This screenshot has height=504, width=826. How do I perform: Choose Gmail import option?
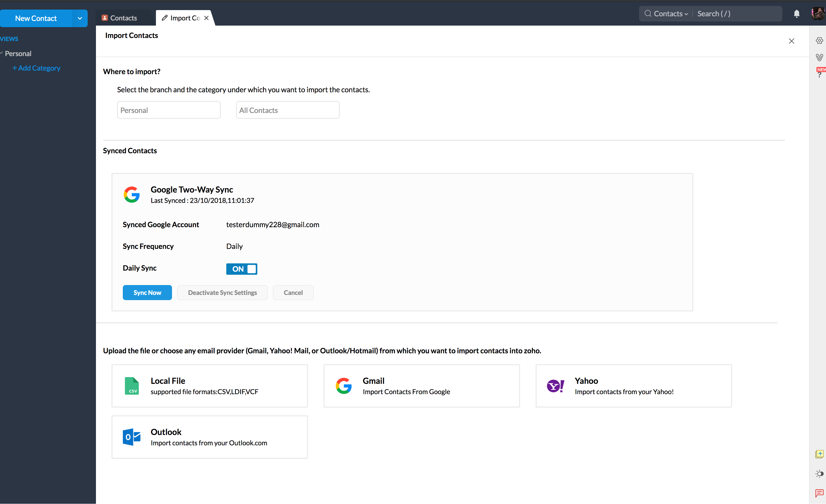pos(422,386)
